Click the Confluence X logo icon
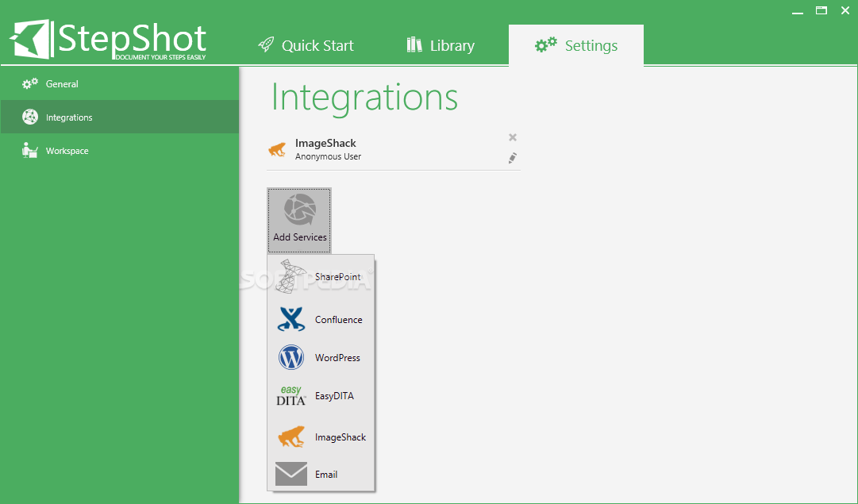 point(291,319)
